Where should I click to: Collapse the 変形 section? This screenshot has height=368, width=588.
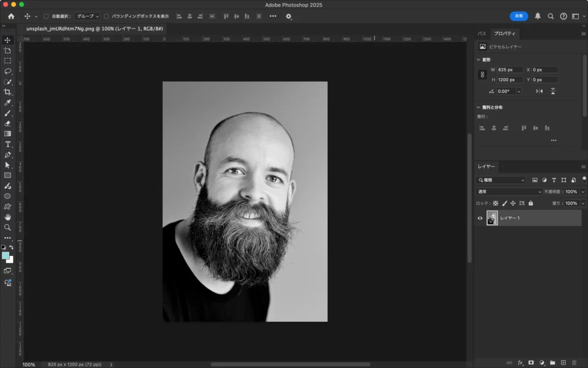click(479, 60)
